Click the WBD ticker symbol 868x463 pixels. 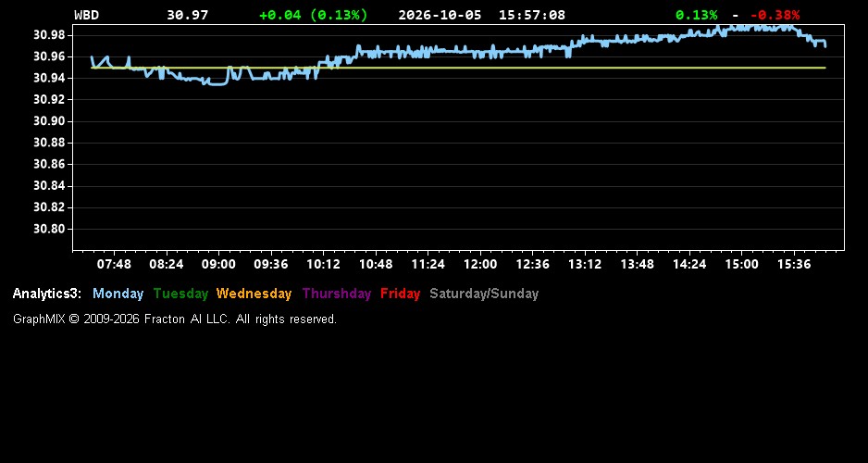tap(86, 15)
